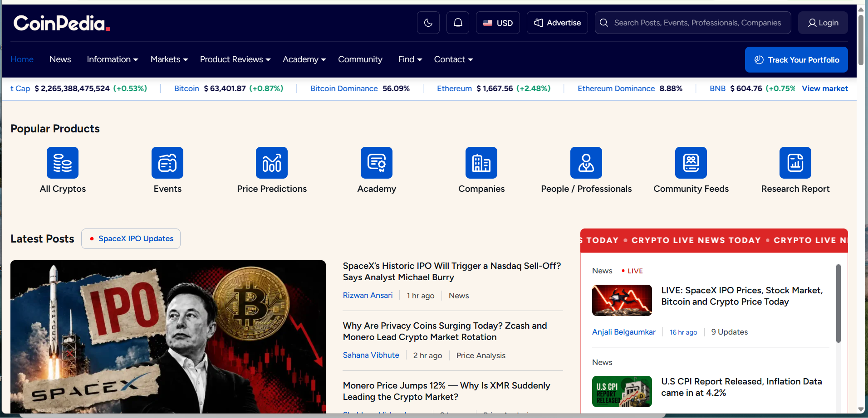Open the Companies building icon

(481, 163)
